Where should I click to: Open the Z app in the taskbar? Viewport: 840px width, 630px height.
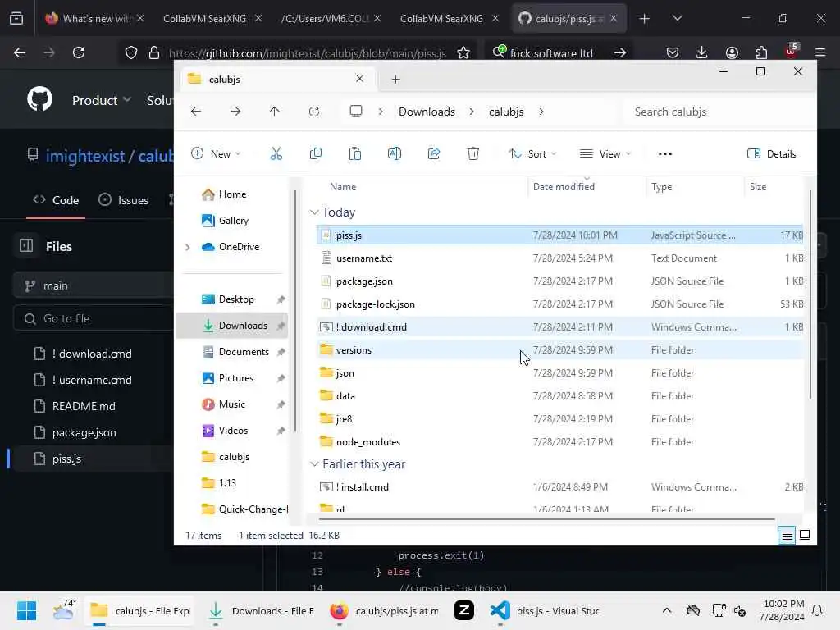click(x=464, y=610)
